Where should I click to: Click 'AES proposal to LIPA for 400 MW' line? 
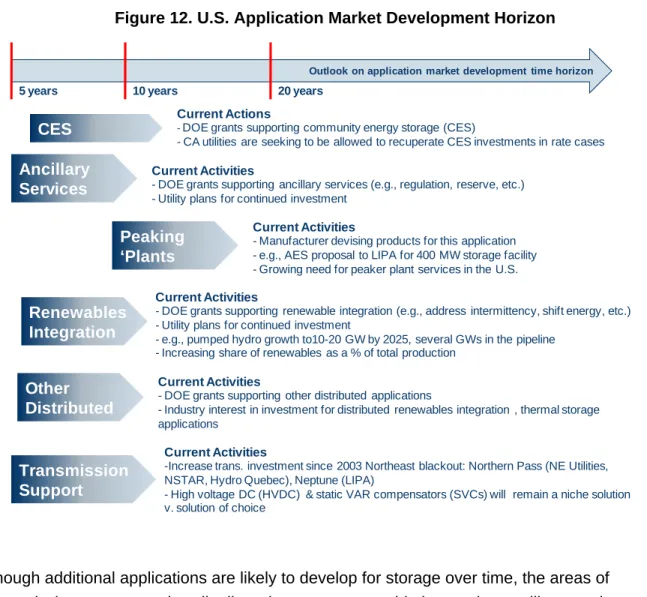point(394,255)
